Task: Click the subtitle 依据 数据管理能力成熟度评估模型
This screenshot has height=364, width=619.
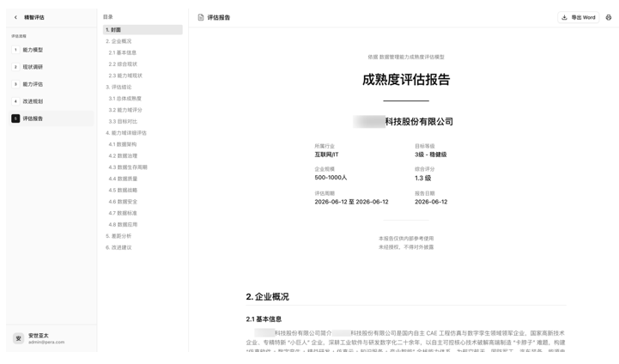Action: click(406, 57)
